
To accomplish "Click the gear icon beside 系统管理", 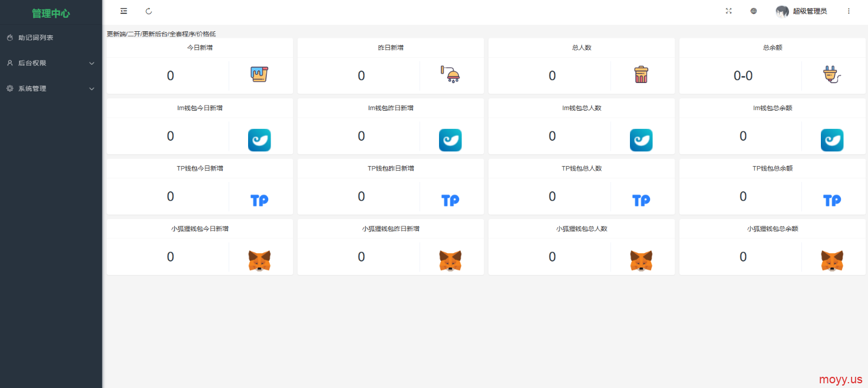I will pos(10,88).
